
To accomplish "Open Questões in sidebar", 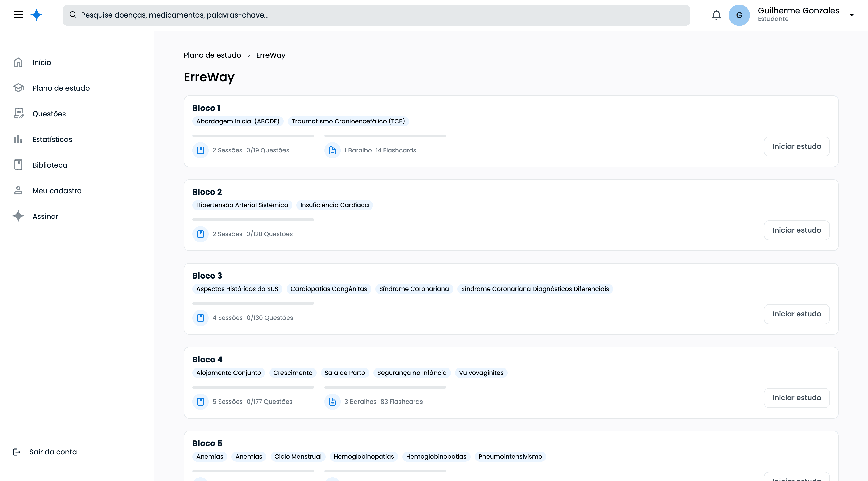I will pos(49,114).
